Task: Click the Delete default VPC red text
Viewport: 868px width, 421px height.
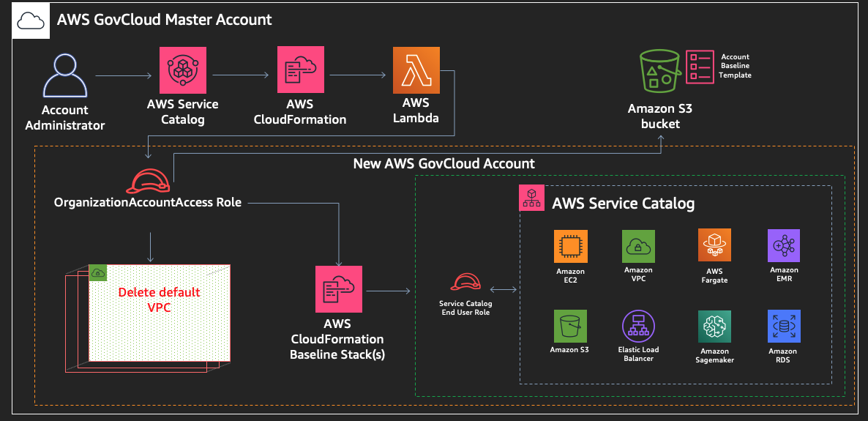Action: click(160, 299)
